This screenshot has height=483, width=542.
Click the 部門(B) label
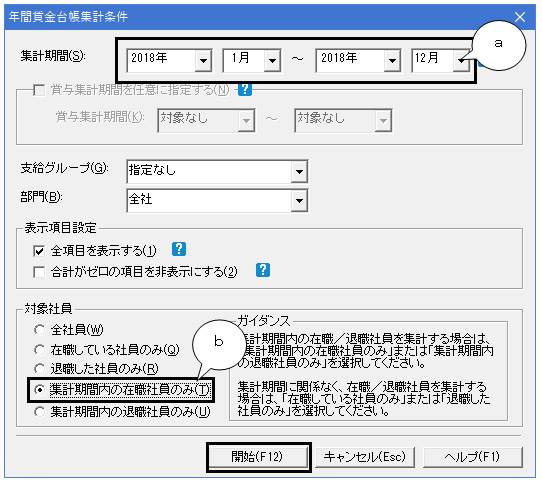coord(41,197)
